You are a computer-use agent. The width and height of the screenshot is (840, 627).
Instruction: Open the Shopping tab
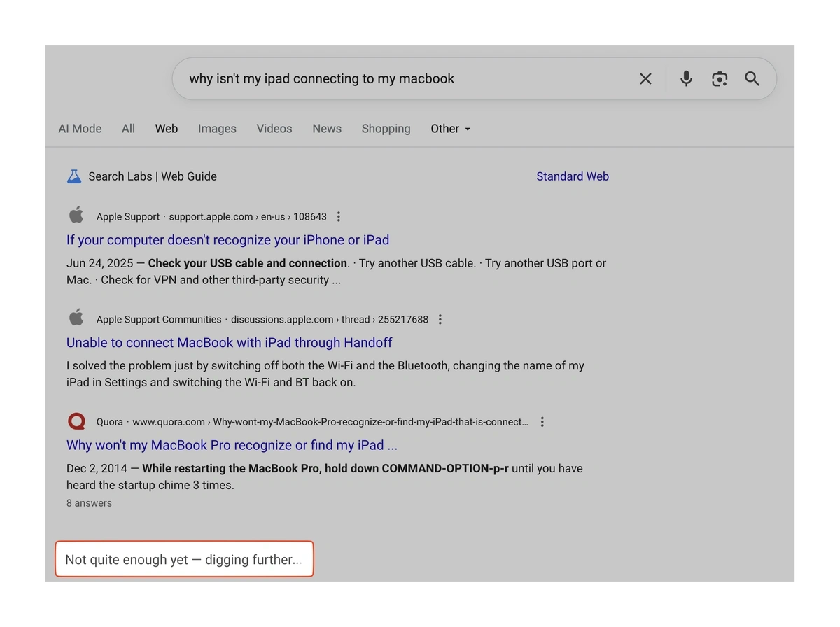point(386,129)
